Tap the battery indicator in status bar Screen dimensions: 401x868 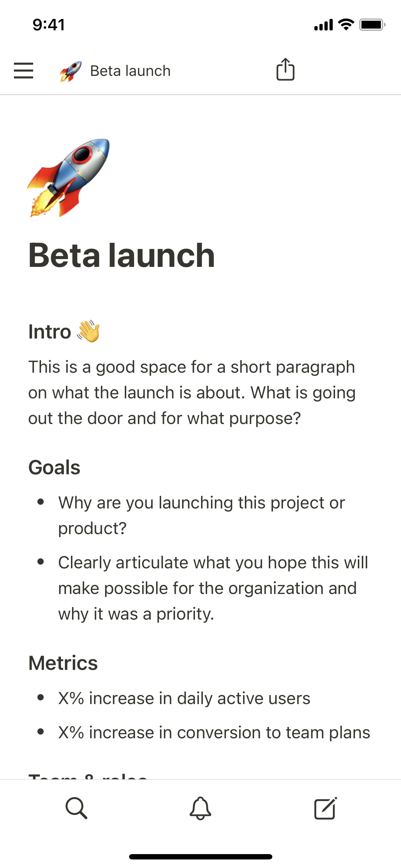[x=372, y=25]
